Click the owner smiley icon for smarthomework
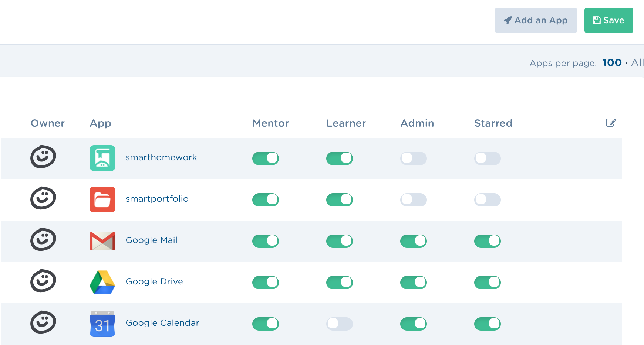Screen dimensions: 644x345 click(x=43, y=157)
